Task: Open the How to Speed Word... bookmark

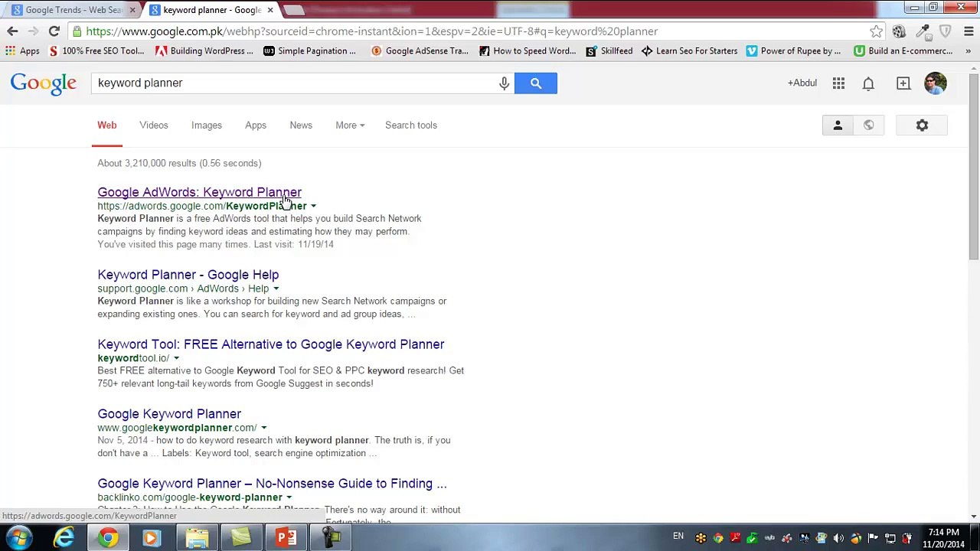Action: click(528, 51)
